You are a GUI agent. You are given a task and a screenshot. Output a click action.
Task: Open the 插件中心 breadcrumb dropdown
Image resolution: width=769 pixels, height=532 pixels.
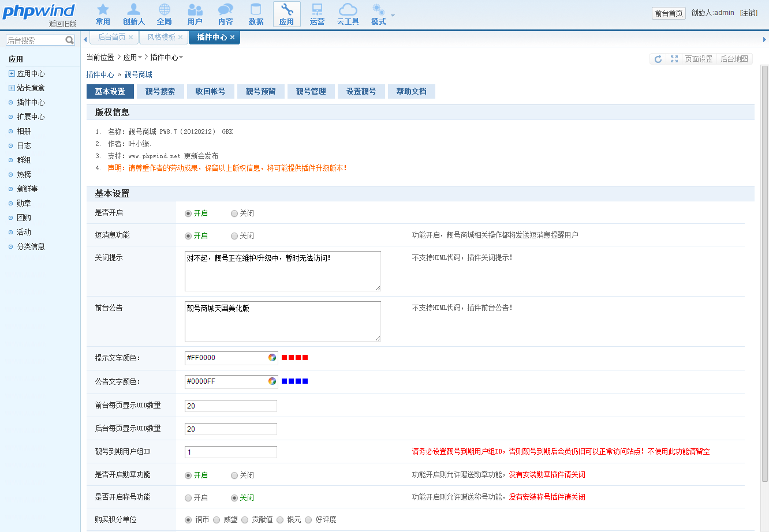[181, 58]
